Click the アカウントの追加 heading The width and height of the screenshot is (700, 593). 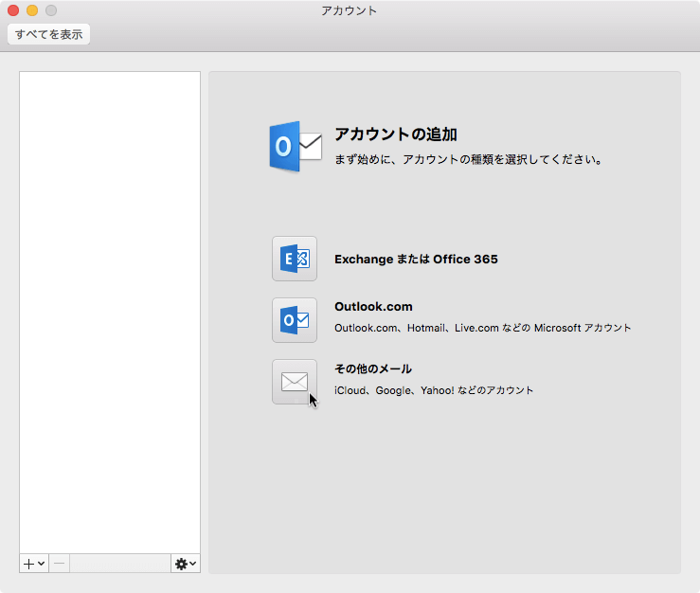tap(396, 135)
